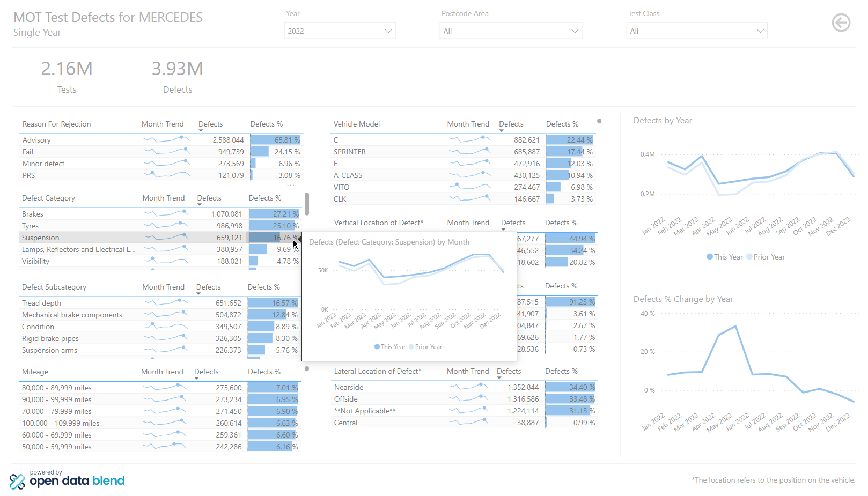Click the SPRINTER month trend sparkline
The height and width of the screenshot is (496, 868).
[x=469, y=152]
